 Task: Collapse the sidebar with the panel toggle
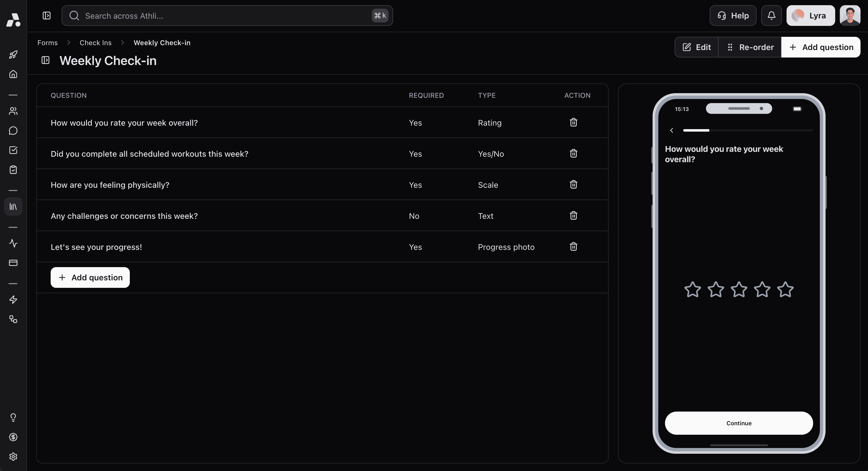pos(47,16)
